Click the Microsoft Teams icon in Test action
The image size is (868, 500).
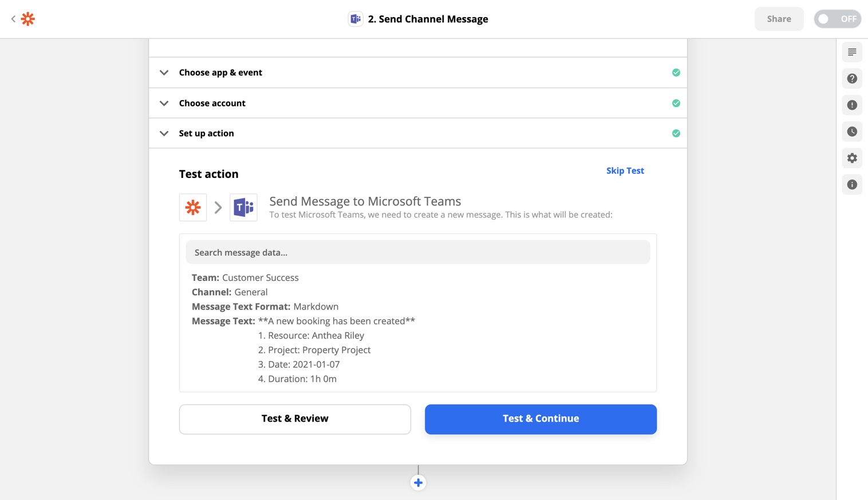coord(243,207)
